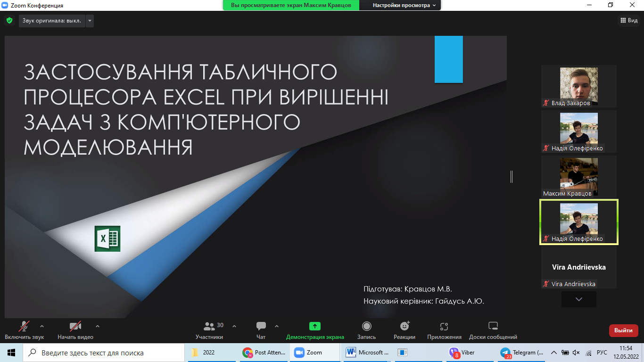Click the Wi-Fi network tray icon
The width and height of the screenshot is (644, 362).
click(x=588, y=353)
